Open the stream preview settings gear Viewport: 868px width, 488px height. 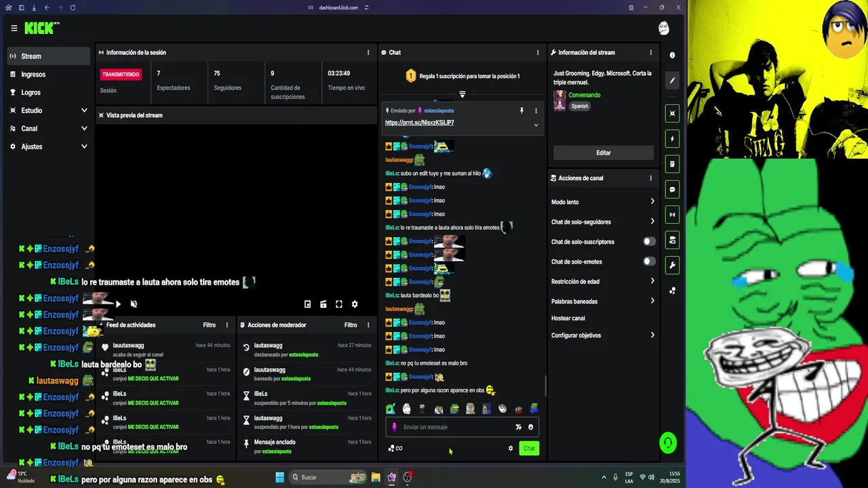click(x=355, y=304)
